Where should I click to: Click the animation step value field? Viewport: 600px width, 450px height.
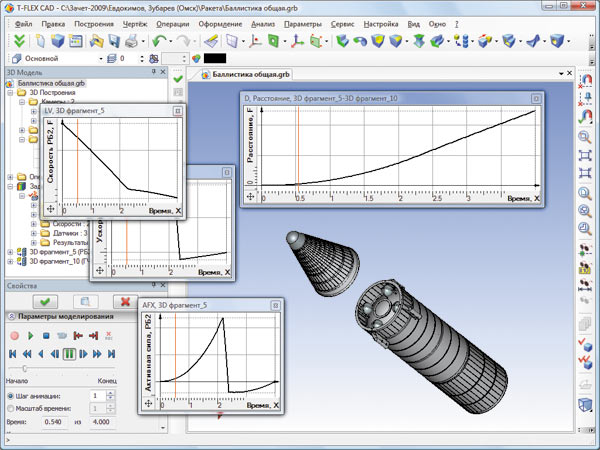point(98,396)
